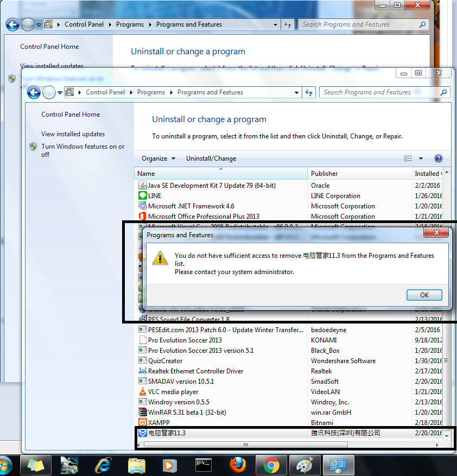
Task: Click the Realtek Ethernet Controller Driver icon
Action: point(142,371)
